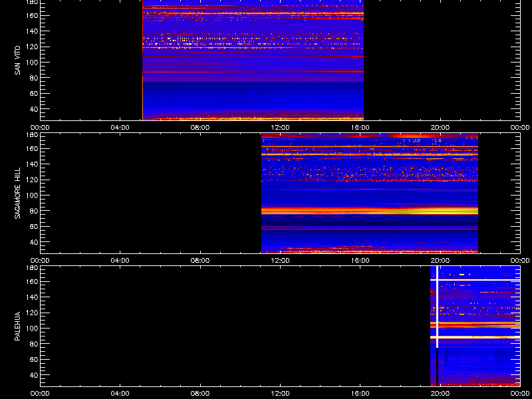Click the PALEHUA station label
This screenshot has height=399, width=532.
click(x=17, y=326)
